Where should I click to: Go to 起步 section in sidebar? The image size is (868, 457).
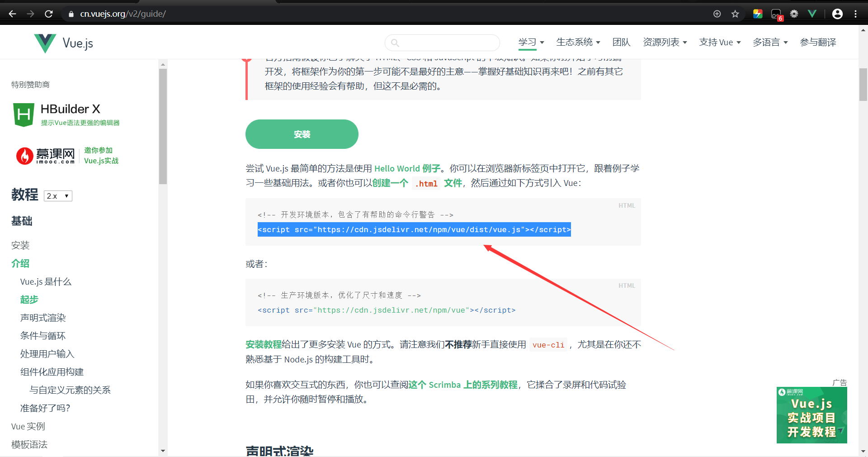29,300
